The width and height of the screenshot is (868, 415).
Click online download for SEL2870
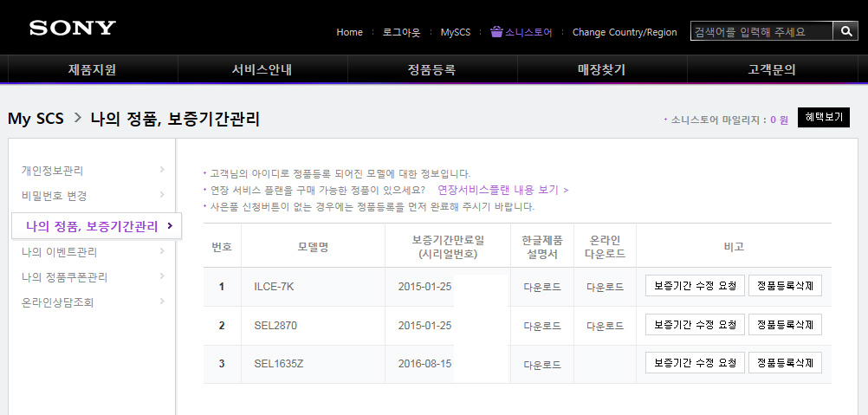click(605, 326)
